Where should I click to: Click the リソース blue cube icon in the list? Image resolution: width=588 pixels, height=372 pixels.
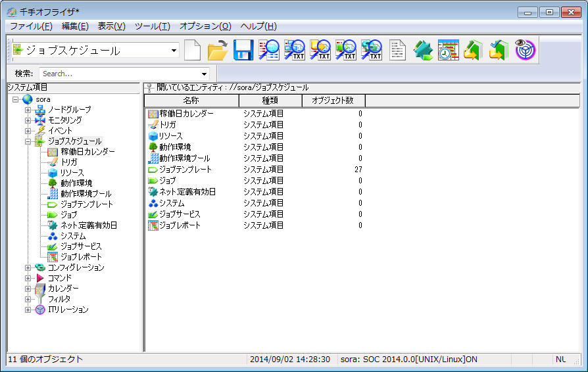(153, 136)
